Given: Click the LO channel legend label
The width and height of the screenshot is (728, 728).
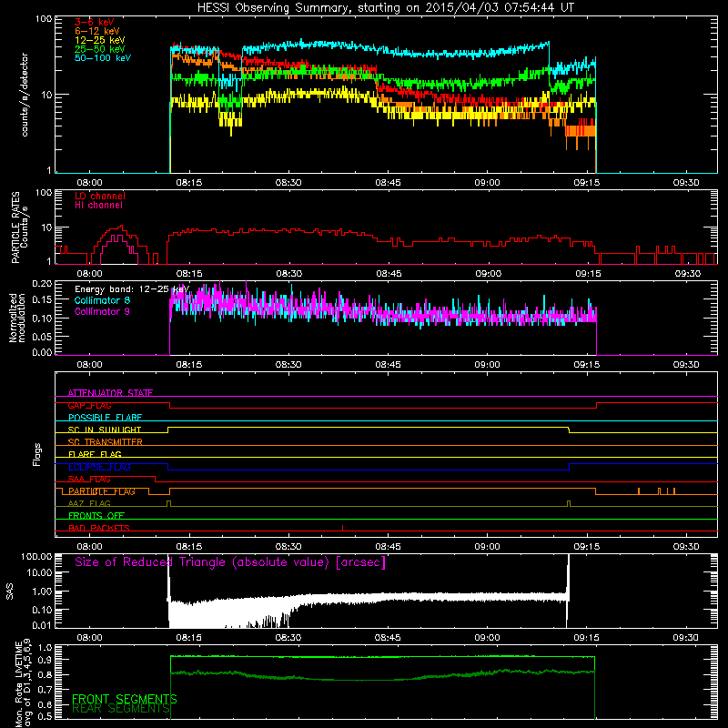Looking at the screenshot, I should tap(100, 196).
